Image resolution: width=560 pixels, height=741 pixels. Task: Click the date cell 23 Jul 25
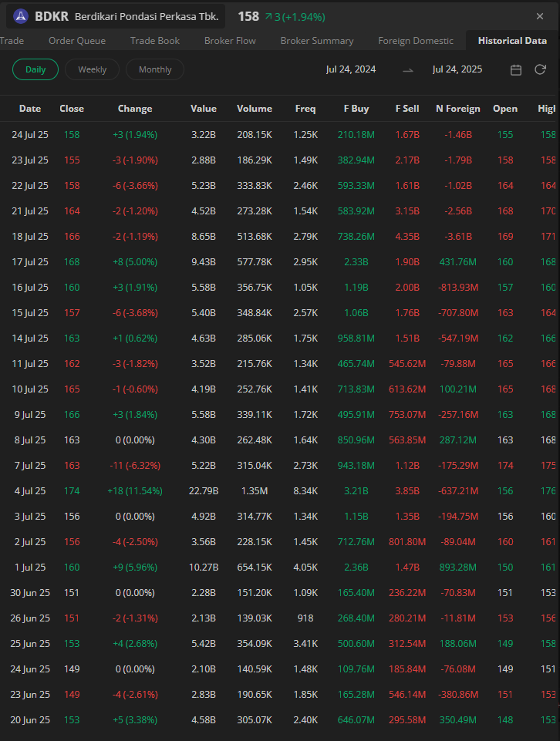click(30, 160)
